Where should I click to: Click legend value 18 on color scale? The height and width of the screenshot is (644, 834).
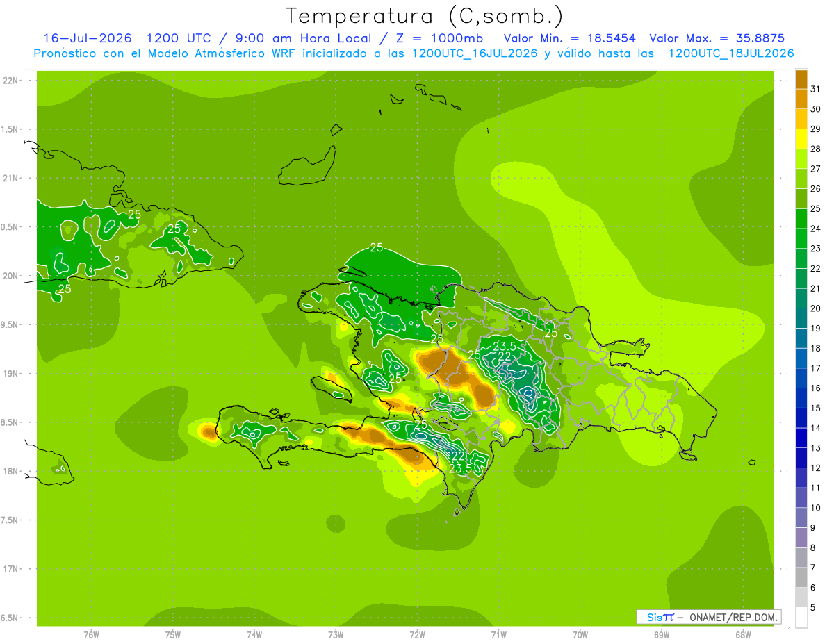tap(815, 349)
